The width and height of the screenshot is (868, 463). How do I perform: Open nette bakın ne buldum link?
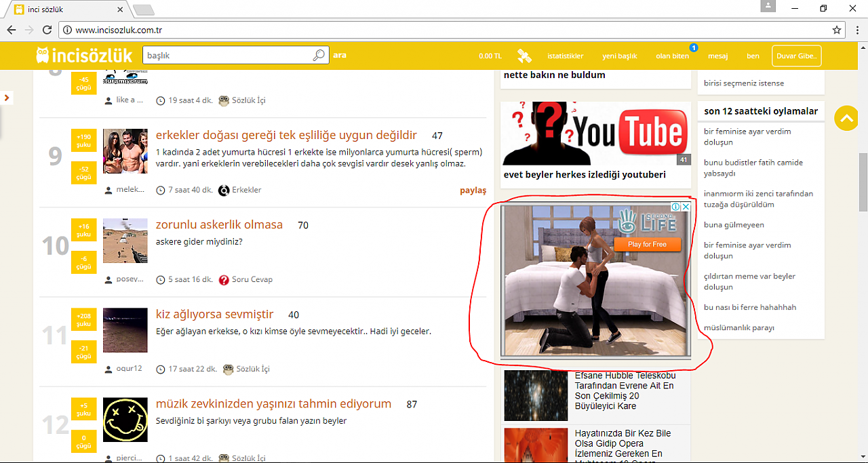click(554, 75)
